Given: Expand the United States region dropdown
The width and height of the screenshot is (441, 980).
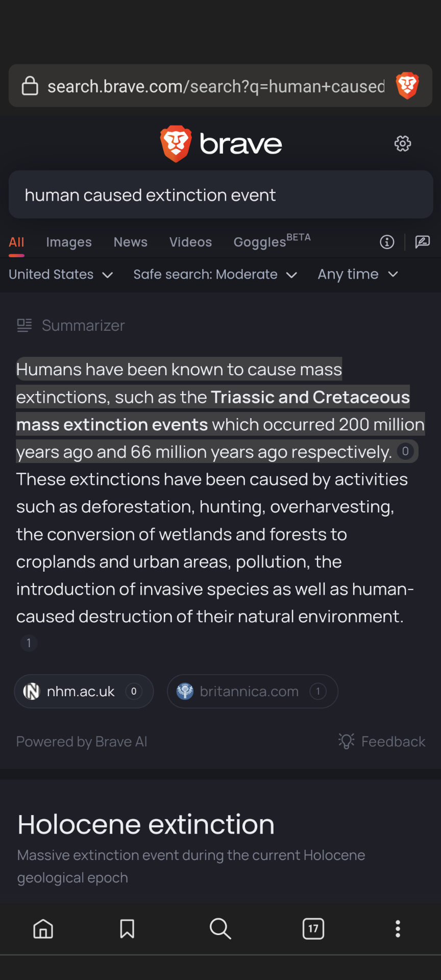Looking at the screenshot, I should [x=61, y=275].
